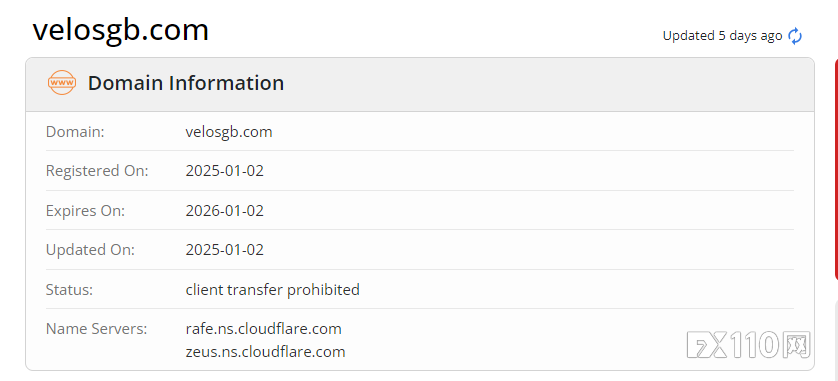Select the Domain Information panel heading

186,83
